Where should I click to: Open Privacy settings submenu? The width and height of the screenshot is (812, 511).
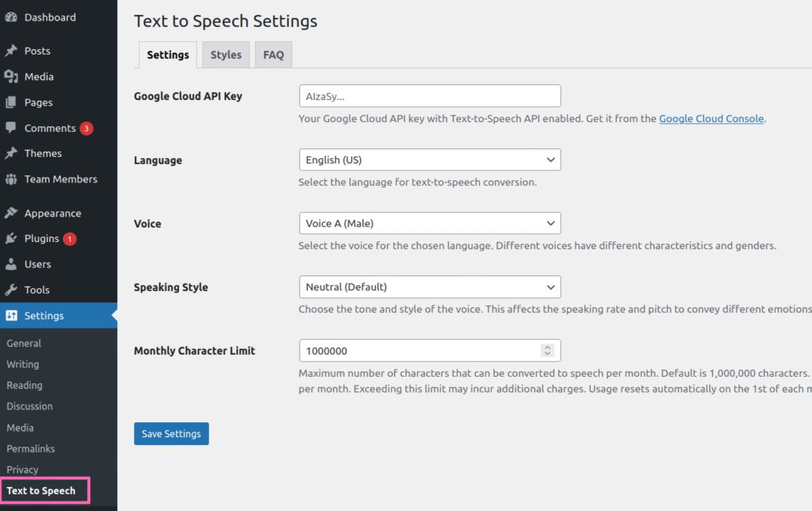coord(22,470)
